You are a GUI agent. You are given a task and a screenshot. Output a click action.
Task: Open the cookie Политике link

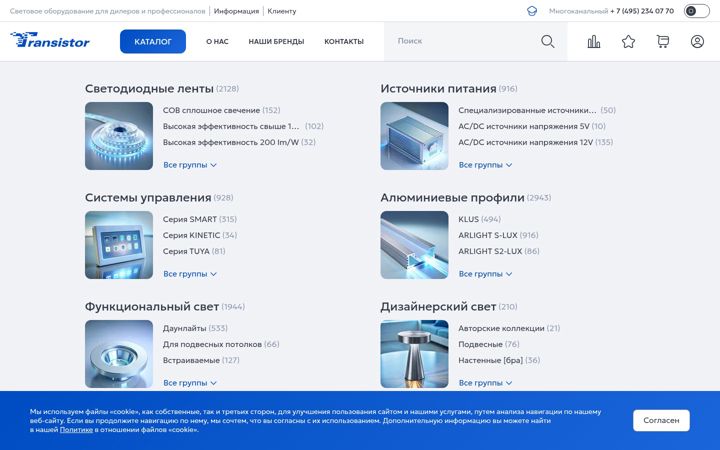[76, 430]
